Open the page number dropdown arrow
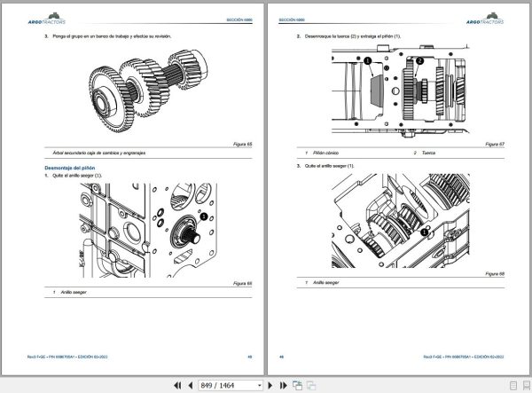This screenshot has height=393, width=532. 259,385
